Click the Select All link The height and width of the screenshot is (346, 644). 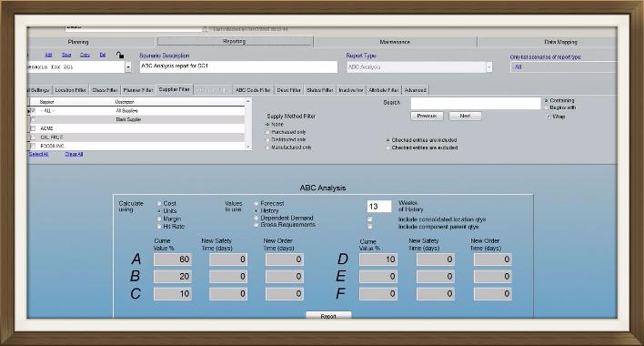(38, 154)
